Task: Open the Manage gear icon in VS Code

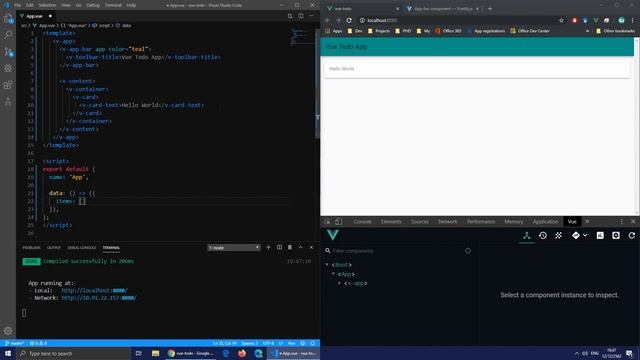Action: tap(8, 331)
